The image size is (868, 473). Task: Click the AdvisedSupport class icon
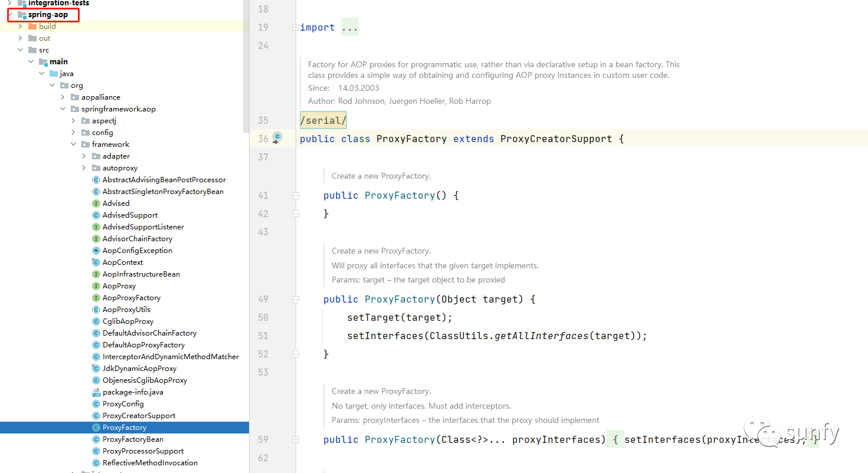(96, 215)
